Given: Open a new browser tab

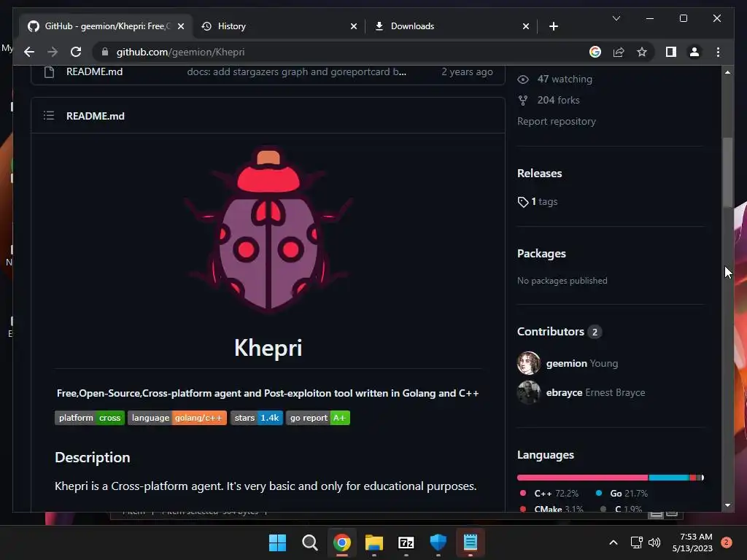Looking at the screenshot, I should [553, 26].
